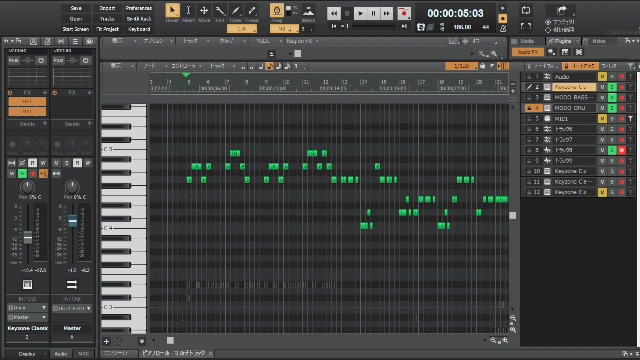Fast forward the transport
640x360 pixels.
pos(386,13)
